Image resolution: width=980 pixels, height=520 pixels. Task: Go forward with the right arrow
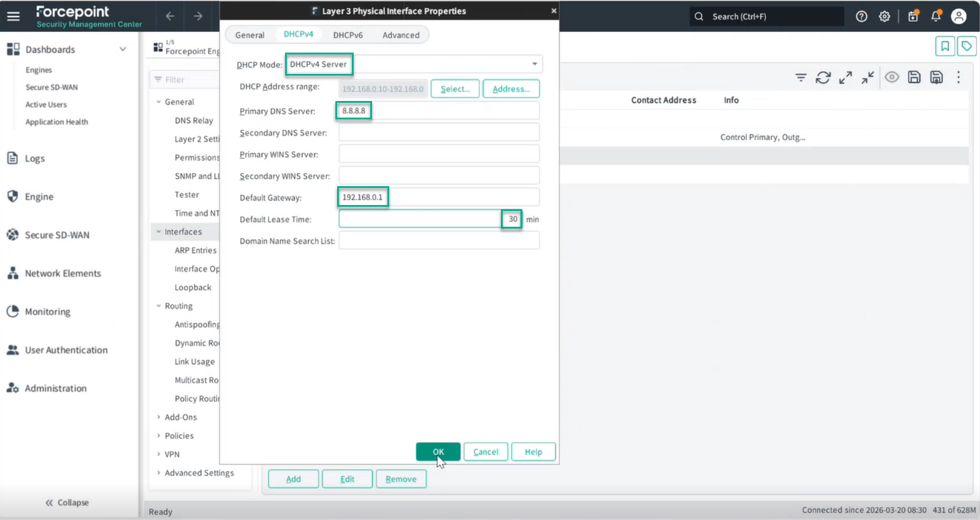point(198,16)
